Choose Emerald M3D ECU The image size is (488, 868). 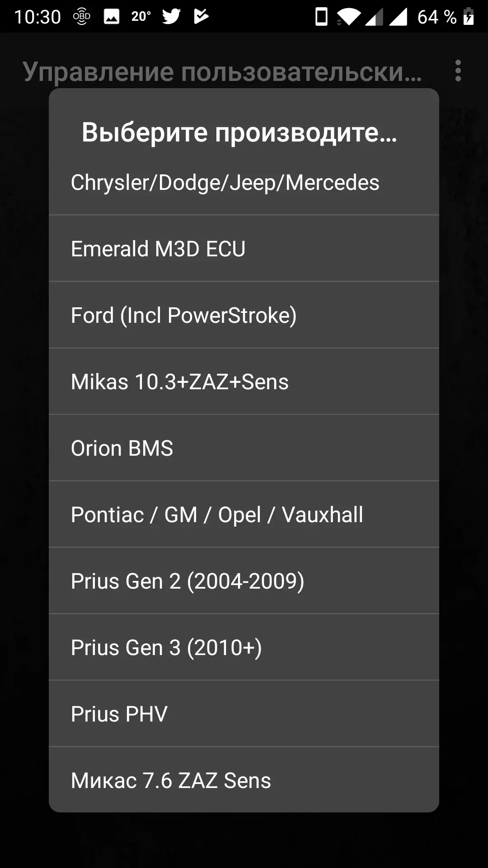(x=244, y=249)
